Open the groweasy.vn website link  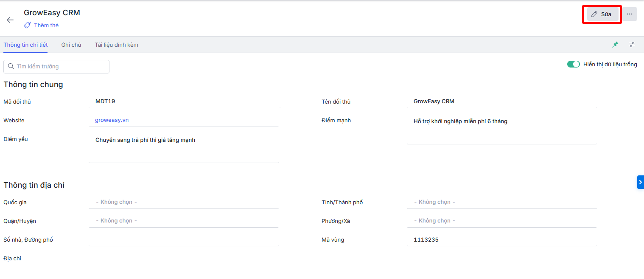pos(112,120)
